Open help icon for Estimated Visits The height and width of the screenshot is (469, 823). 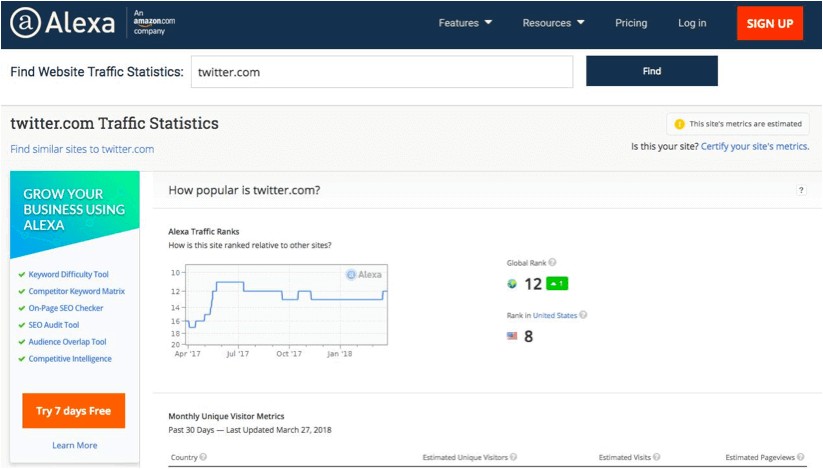tap(657, 456)
